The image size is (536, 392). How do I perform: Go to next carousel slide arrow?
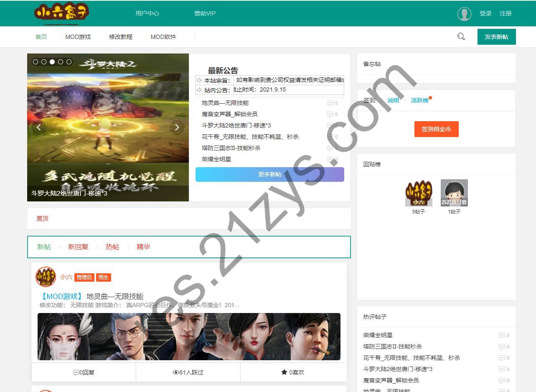(177, 127)
